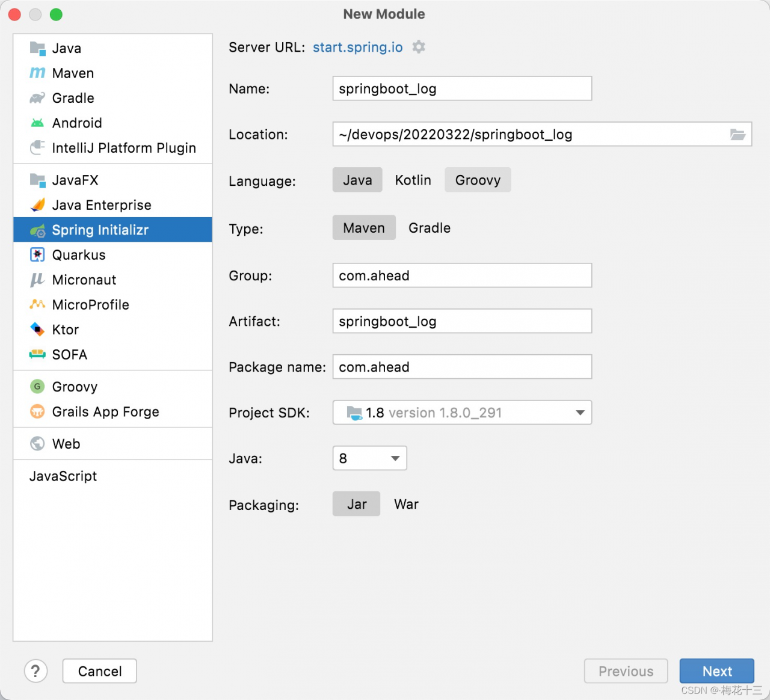Image resolution: width=770 pixels, height=700 pixels.
Task: Select the SOFA label in the list
Action: click(x=70, y=355)
